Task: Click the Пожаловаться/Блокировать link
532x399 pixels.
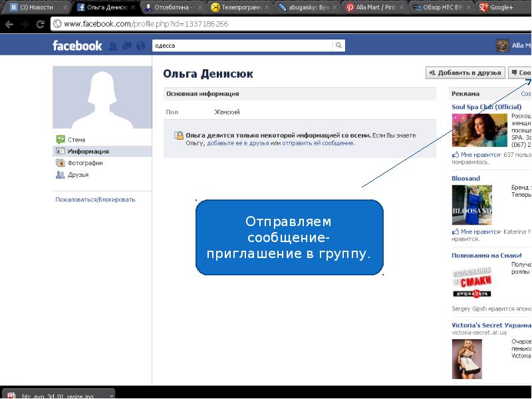Action: coord(95,199)
